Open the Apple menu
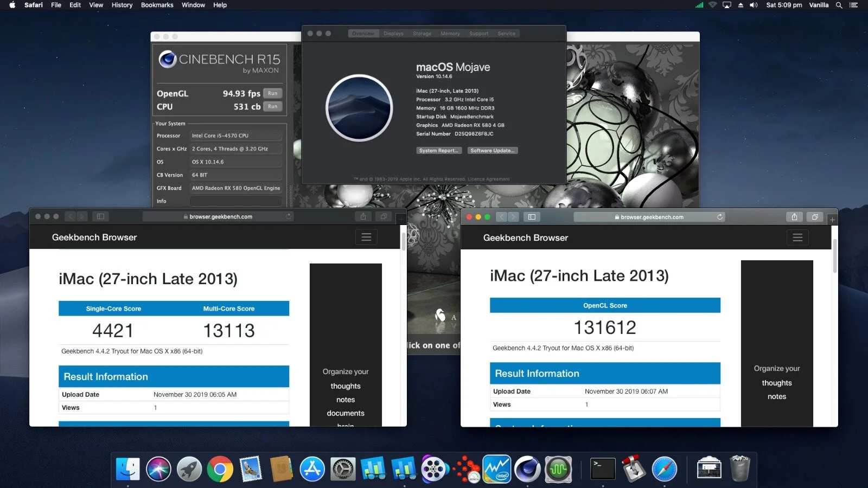The height and width of the screenshot is (488, 868). tap(12, 5)
